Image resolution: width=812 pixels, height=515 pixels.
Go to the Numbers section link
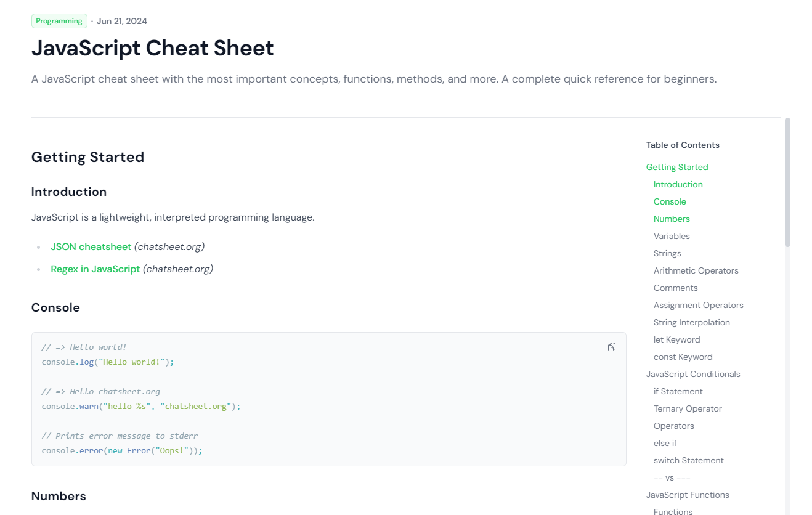(672, 219)
